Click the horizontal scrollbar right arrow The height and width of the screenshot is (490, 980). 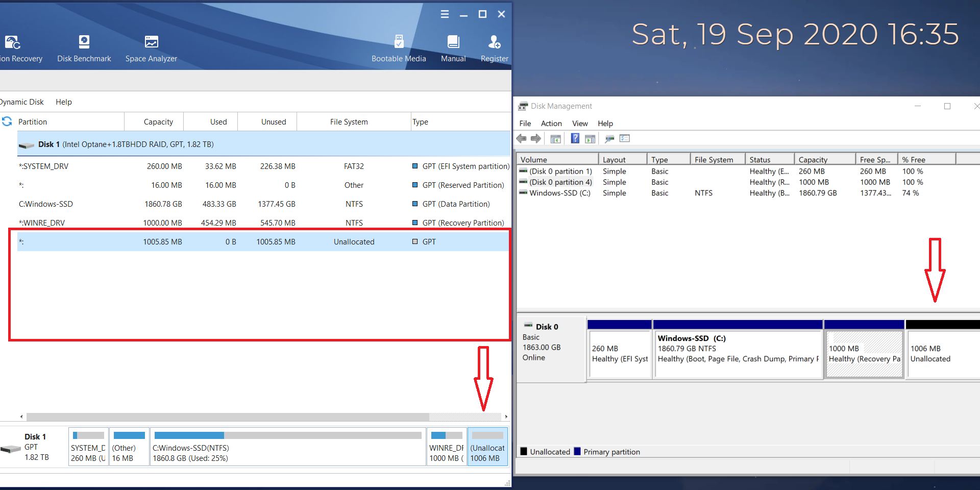(x=506, y=417)
